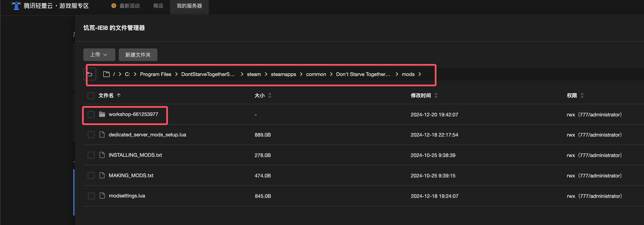Click file icon of MAKING_MODS.txt
The height and width of the screenshot is (225, 644).
click(x=102, y=176)
